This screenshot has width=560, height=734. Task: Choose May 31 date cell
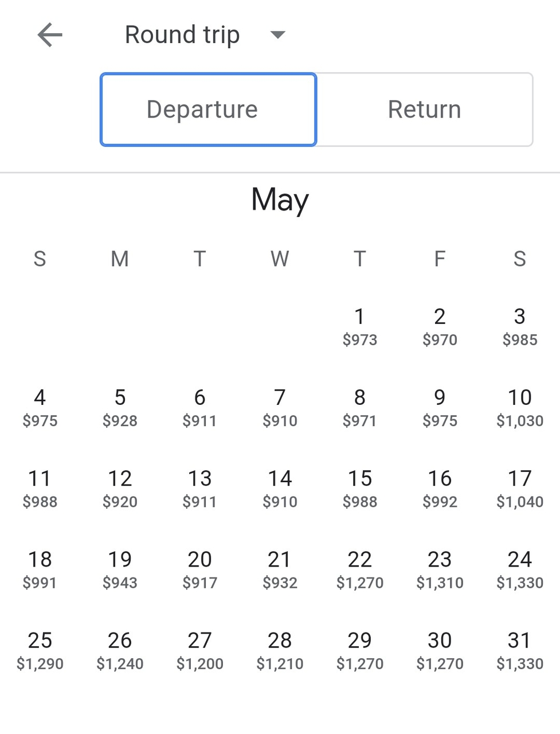click(x=520, y=650)
